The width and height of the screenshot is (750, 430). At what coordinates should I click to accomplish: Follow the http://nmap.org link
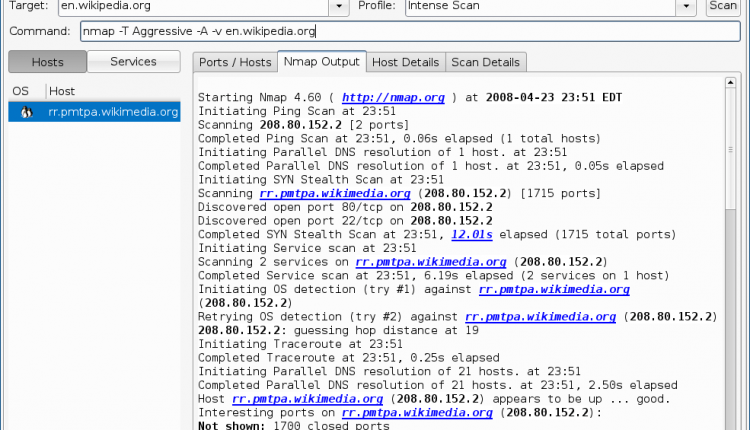[393, 98]
